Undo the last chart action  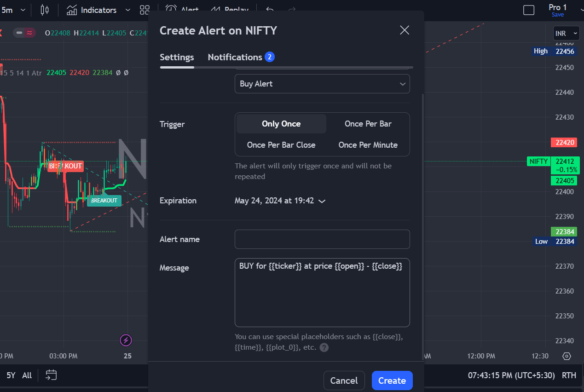270,9
